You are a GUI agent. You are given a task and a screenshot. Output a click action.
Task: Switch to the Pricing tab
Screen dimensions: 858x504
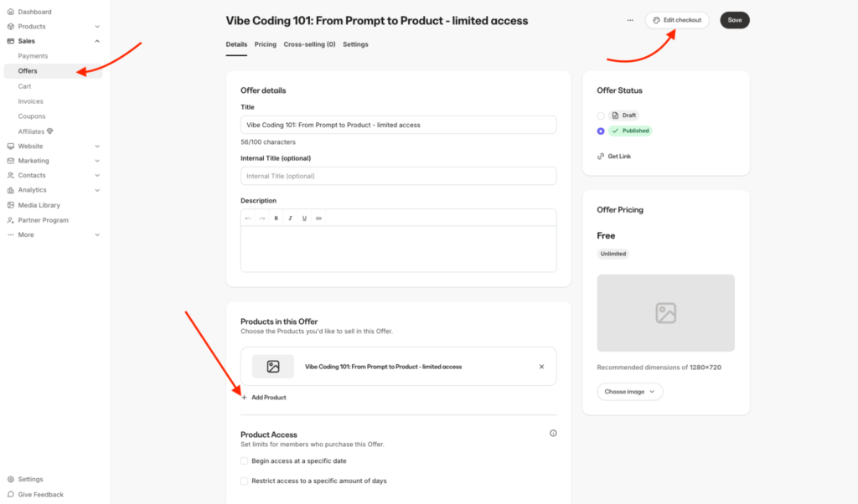(x=265, y=44)
